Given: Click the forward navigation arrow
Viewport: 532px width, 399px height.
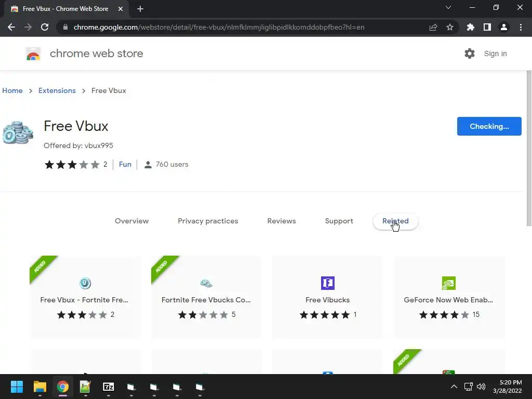Looking at the screenshot, I should click(28, 27).
